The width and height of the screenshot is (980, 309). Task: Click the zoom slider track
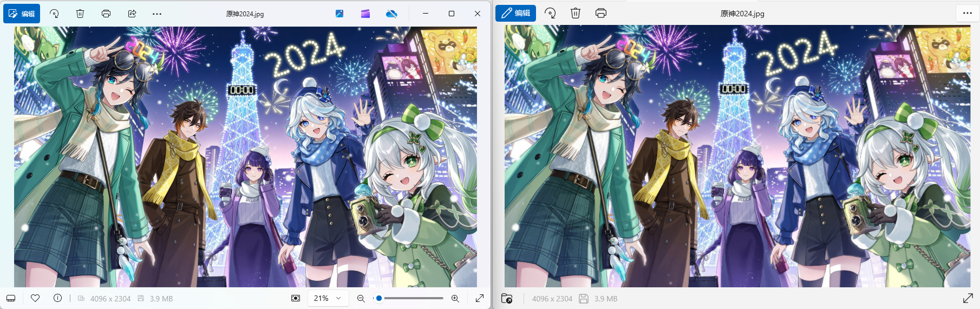pos(410,298)
